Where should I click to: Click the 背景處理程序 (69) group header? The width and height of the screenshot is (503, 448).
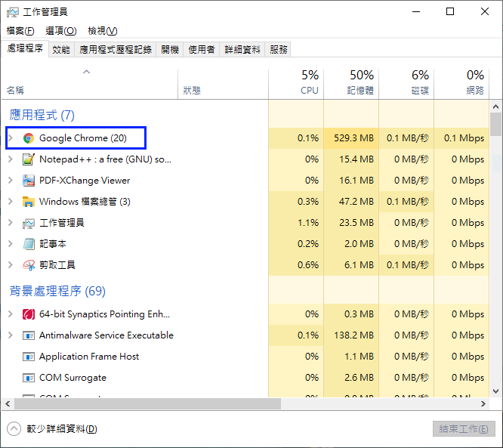(57, 291)
